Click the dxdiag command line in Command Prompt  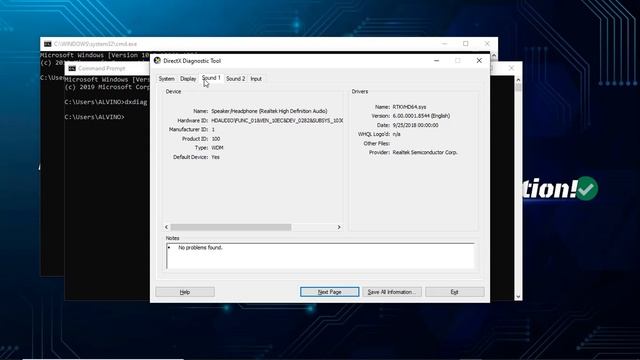click(x=106, y=102)
